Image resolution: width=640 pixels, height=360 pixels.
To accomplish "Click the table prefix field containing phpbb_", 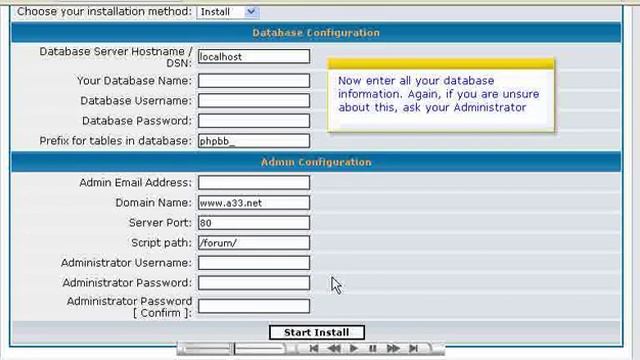I will [254, 141].
